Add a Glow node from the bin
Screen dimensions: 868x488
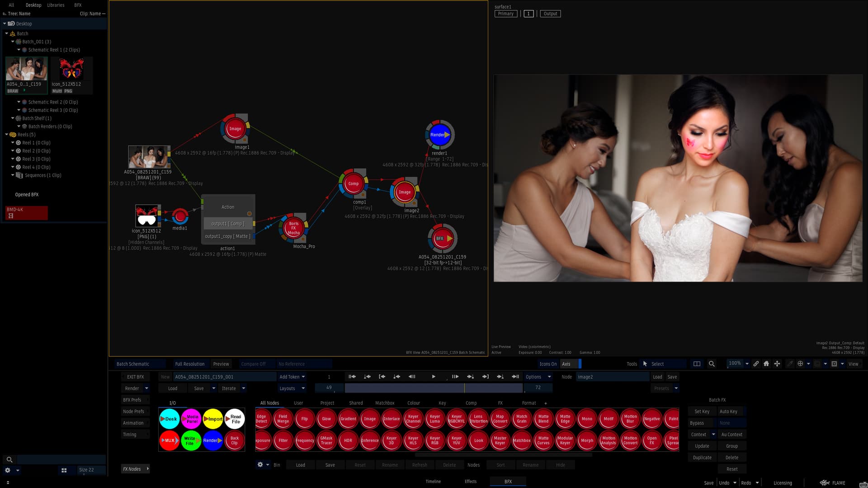(x=326, y=419)
